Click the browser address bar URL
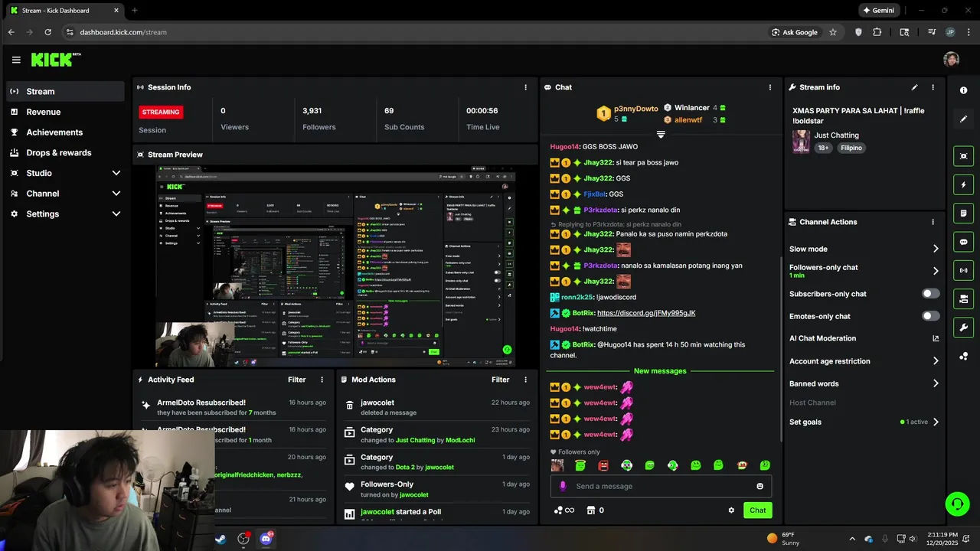This screenshot has width=980, height=551. pos(123,32)
